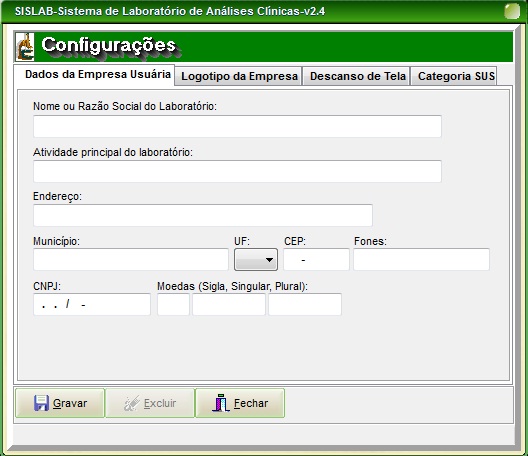
Task: Open the Descanso de Tela tab
Action: tap(356, 76)
